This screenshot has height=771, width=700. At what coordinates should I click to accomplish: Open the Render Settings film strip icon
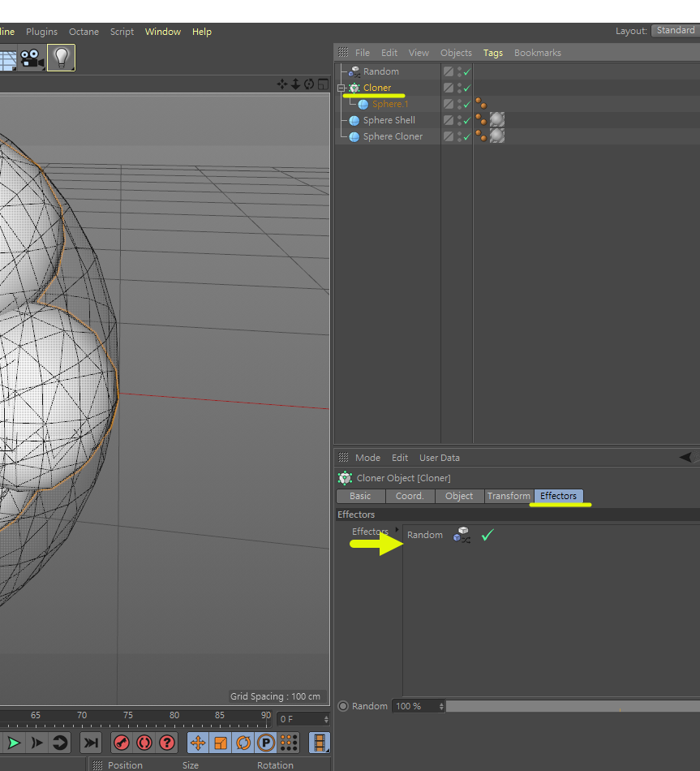pos(319,743)
